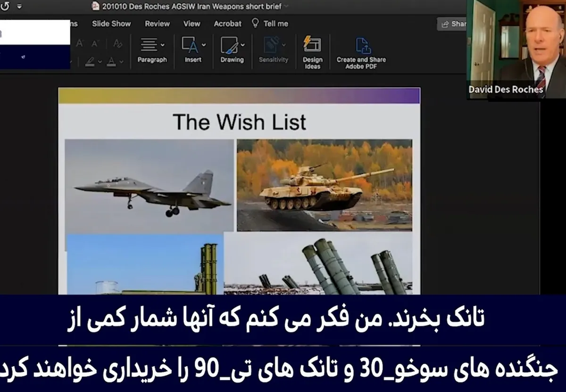Click the PowerPoint file icon in title
This screenshot has width=566, height=392.
point(95,7)
